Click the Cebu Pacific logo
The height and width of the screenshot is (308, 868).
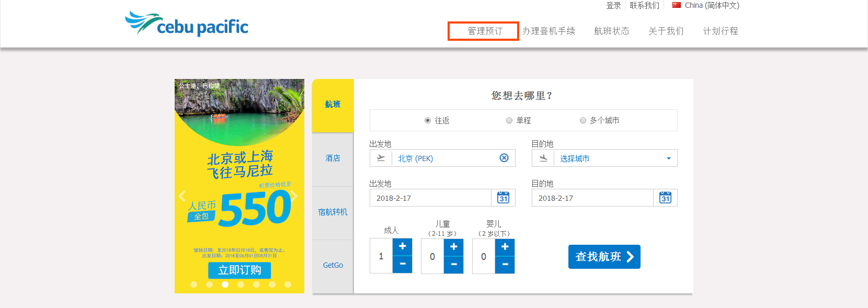tap(187, 24)
